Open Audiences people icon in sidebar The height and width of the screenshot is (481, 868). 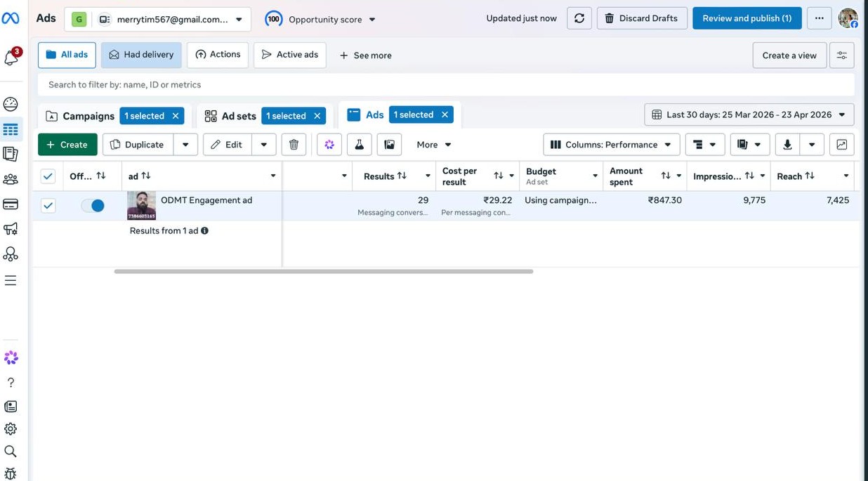click(11, 179)
